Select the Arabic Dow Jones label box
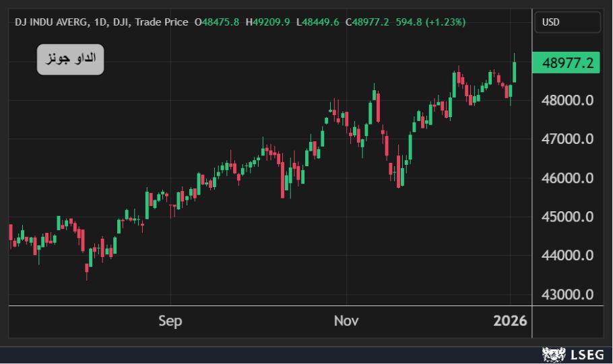 pyautogui.click(x=70, y=59)
